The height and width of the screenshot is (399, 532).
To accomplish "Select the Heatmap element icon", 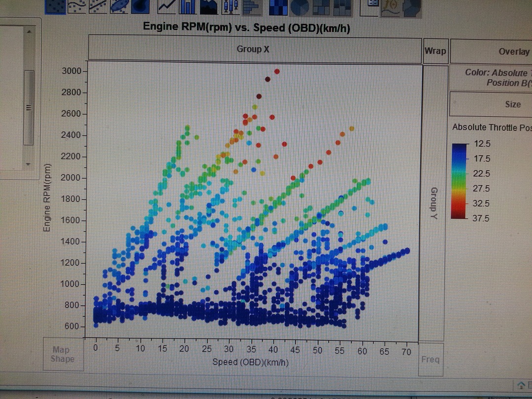I will (280, 6).
